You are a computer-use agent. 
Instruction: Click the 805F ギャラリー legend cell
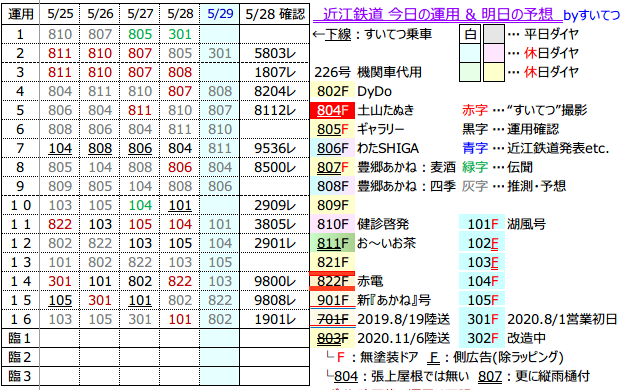click(x=333, y=129)
